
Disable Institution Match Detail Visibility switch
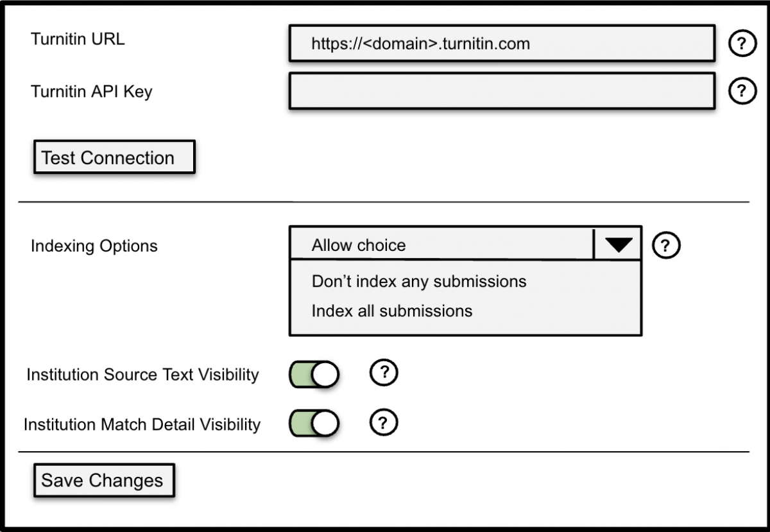click(314, 424)
